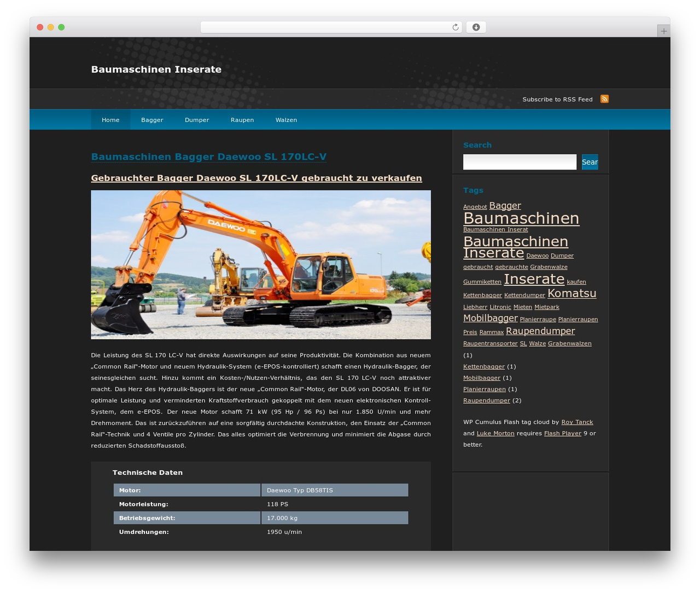Open Planierraupen category with count (1)
This screenshot has width=700, height=593.
[x=485, y=389]
